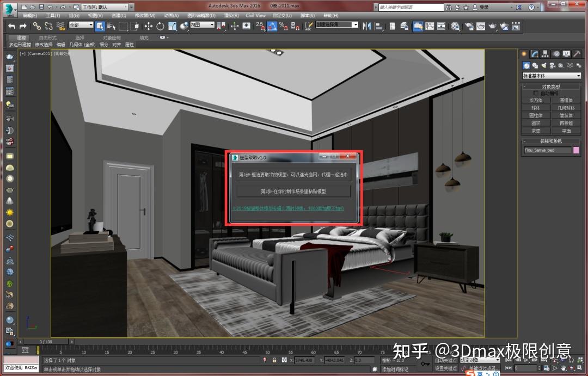This screenshot has height=376, width=588.
Task: Toggle the angle snap on the toolbar
Action: (x=272, y=26)
